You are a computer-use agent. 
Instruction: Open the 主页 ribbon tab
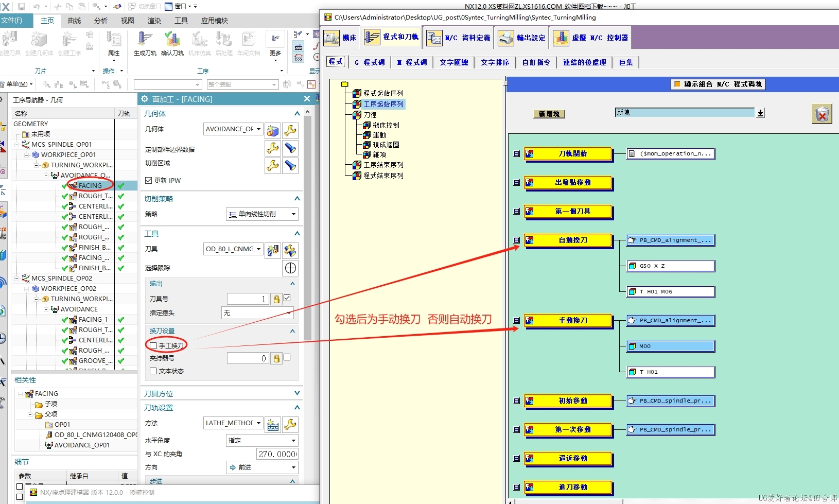click(x=47, y=21)
